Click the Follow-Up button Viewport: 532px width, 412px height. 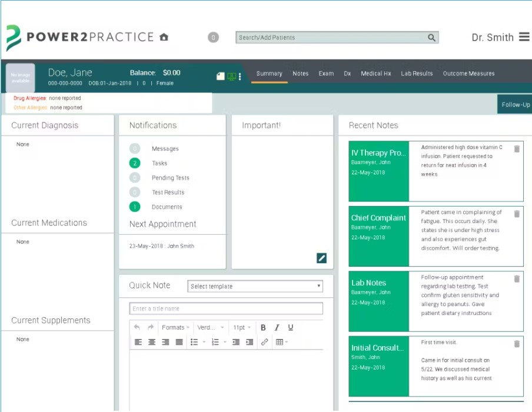click(514, 104)
